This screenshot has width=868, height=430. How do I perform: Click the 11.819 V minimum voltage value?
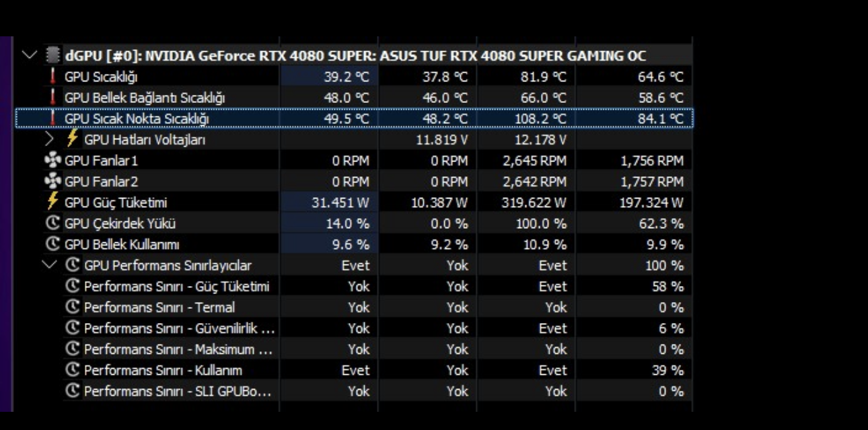pyautogui.click(x=442, y=140)
